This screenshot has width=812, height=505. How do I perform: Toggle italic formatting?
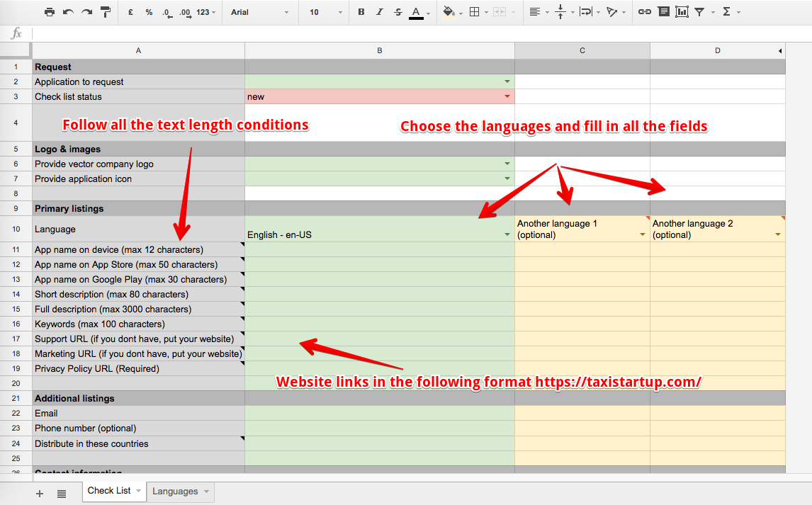coord(380,12)
